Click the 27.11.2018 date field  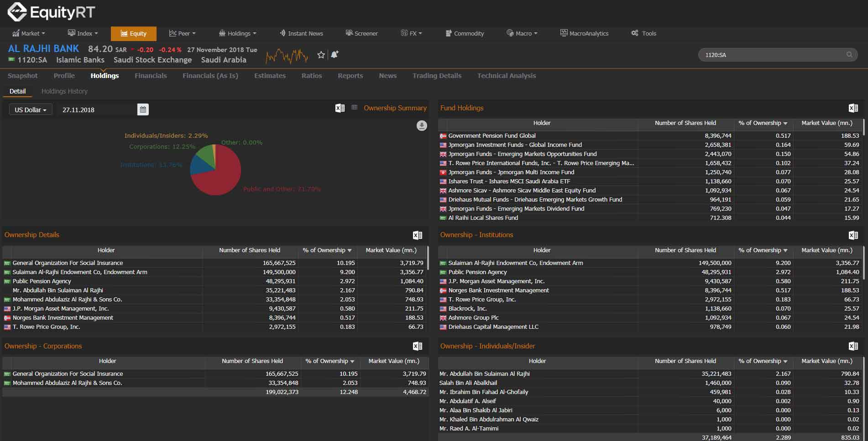pyautogui.click(x=97, y=109)
